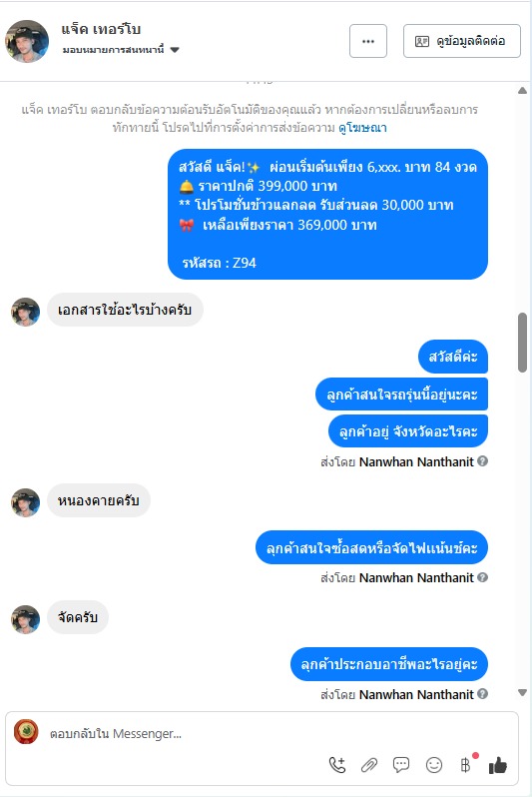
Task: Click the scroll up arrow of chat
Action: coord(522,91)
